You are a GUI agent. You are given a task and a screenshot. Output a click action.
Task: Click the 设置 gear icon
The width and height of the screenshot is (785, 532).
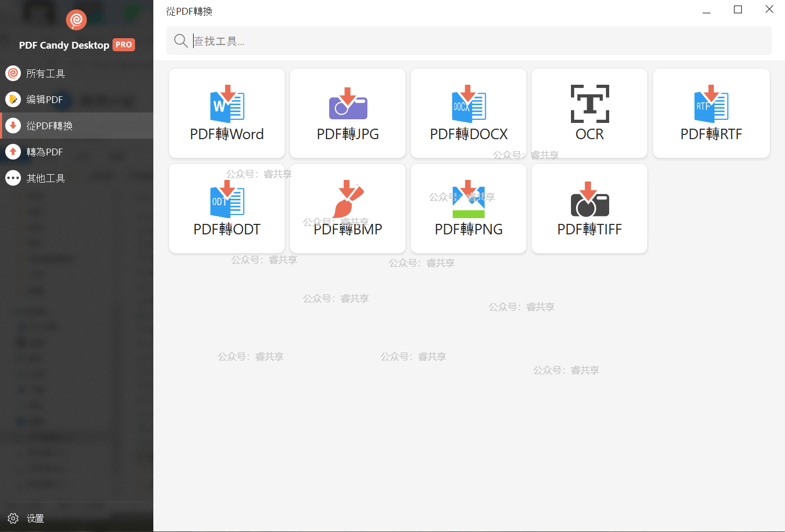tap(13, 518)
